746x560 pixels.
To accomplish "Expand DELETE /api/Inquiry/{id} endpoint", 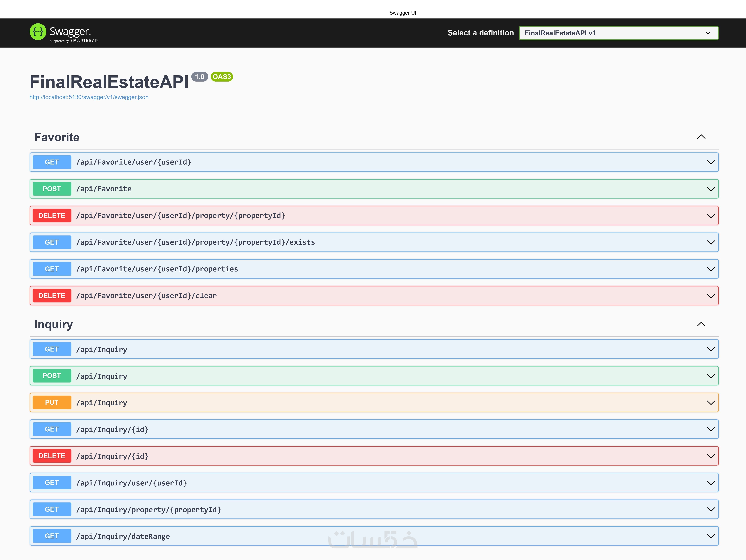I will click(374, 456).
